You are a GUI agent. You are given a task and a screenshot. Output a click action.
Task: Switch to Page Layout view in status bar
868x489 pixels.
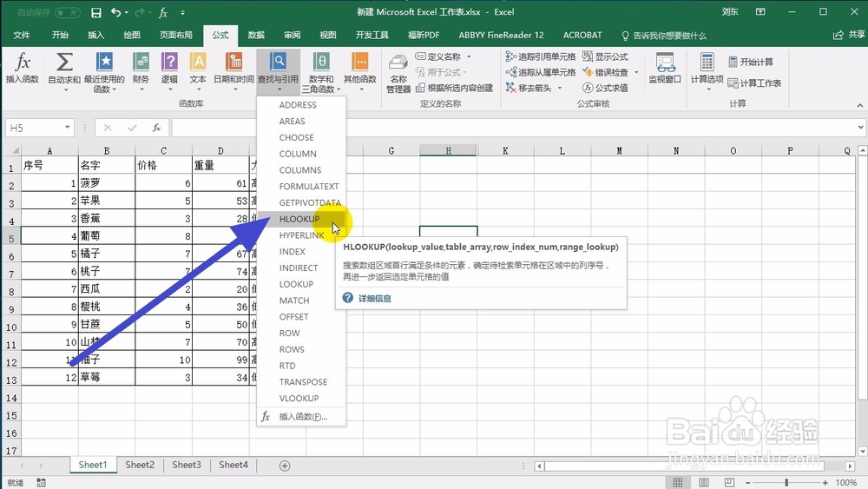(704, 482)
